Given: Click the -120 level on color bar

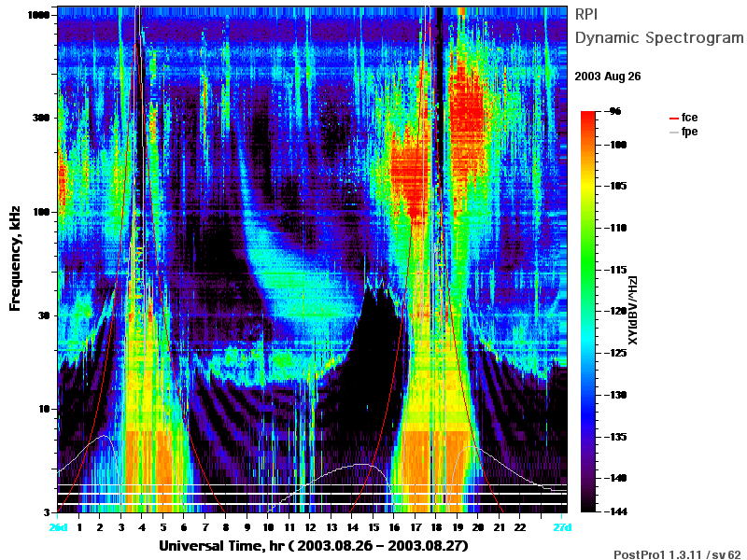Looking at the screenshot, I should tap(617, 311).
